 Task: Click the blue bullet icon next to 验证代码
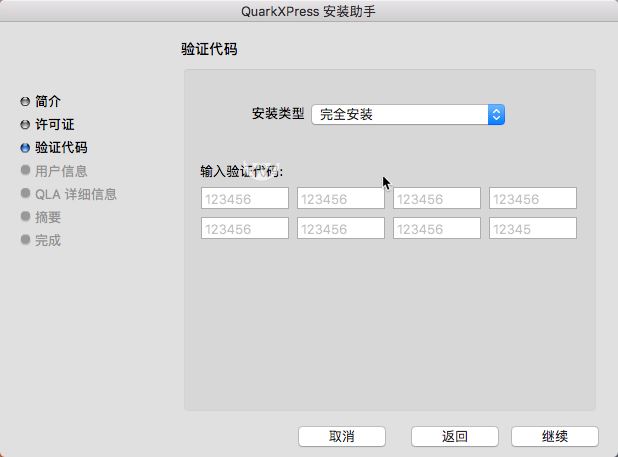(25, 148)
